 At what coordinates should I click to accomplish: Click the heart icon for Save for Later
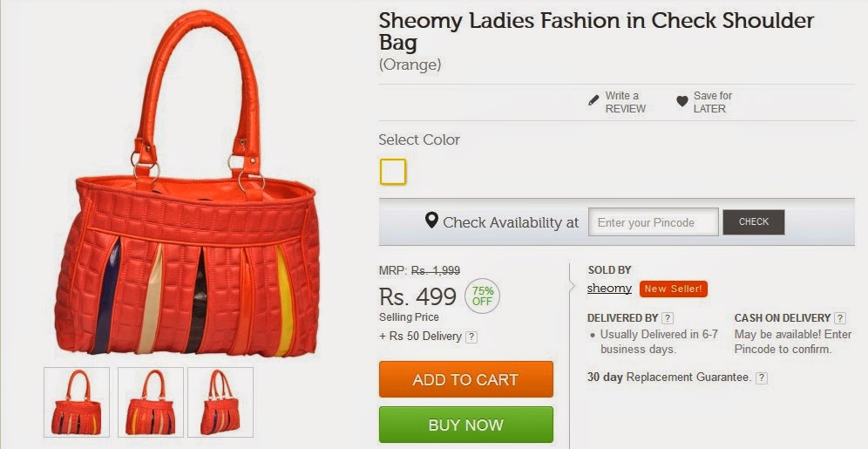pos(682,101)
